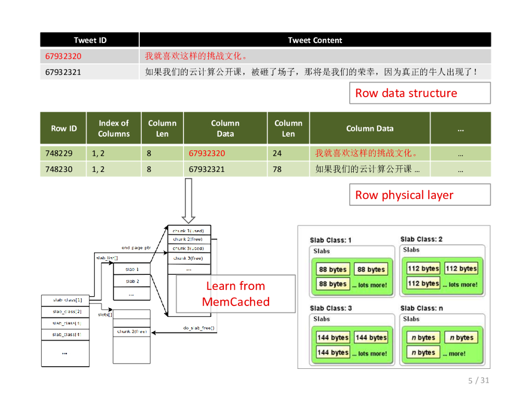Click the 'end page ptr' label

pyautogui.click(x=136, y=248)
